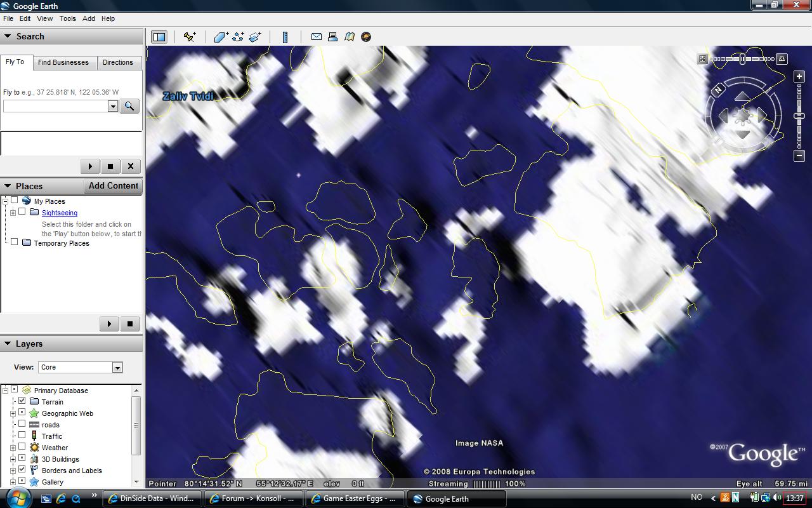Switch to the Find Businesses tab

63,62
